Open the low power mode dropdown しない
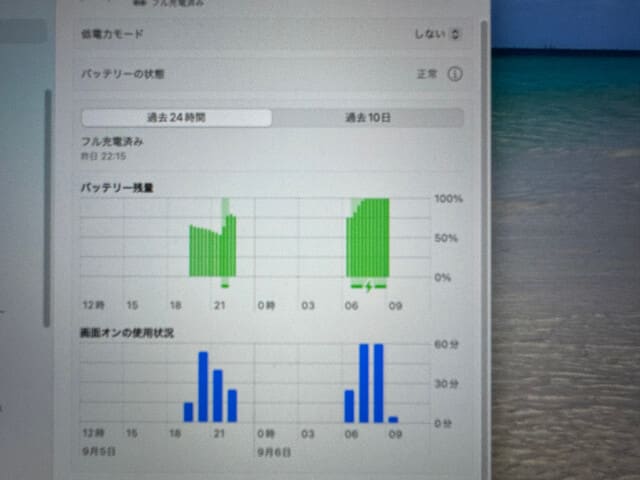Viewport: 640px width, 480px height. click(x=438, y=34)
